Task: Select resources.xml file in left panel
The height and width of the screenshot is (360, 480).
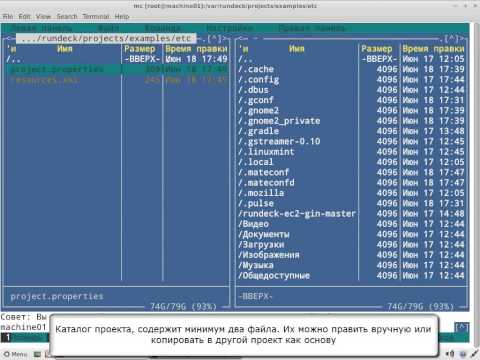Action: pyautogui.click(x=117, y=80)
